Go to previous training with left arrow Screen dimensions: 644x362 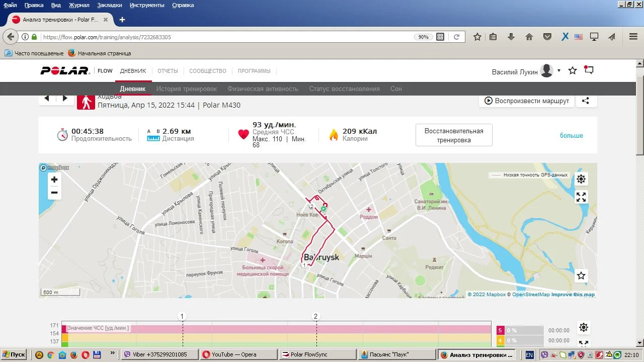click(47, 99)
